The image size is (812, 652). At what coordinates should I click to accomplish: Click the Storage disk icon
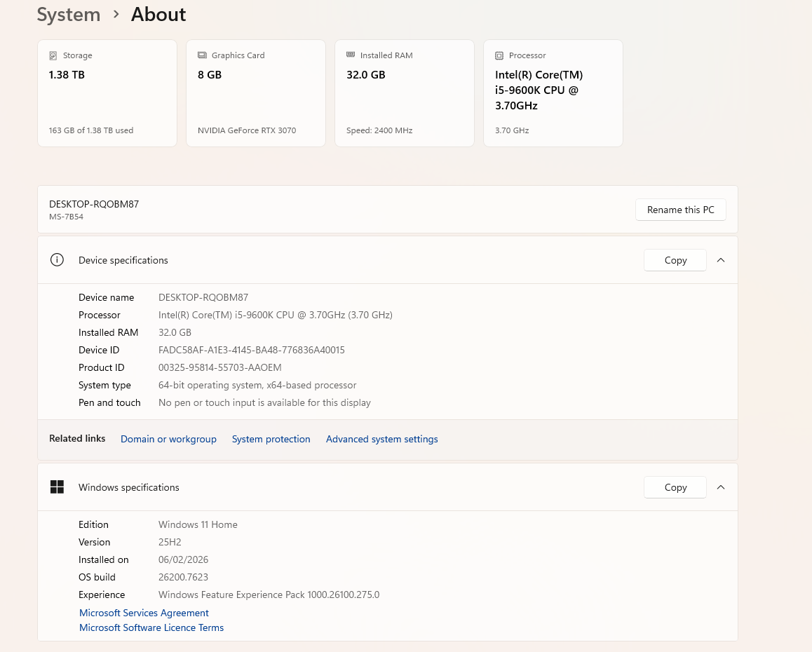(x=53, y=55)
